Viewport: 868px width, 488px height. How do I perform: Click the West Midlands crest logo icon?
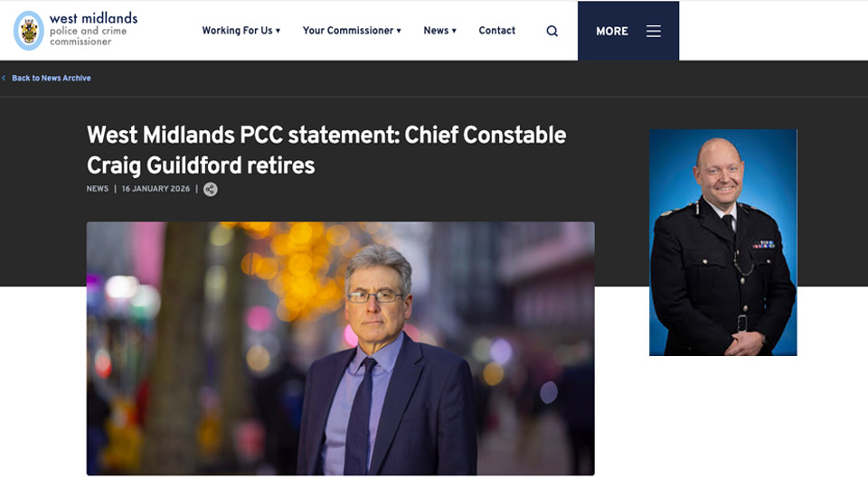click(x=29, y=31)
